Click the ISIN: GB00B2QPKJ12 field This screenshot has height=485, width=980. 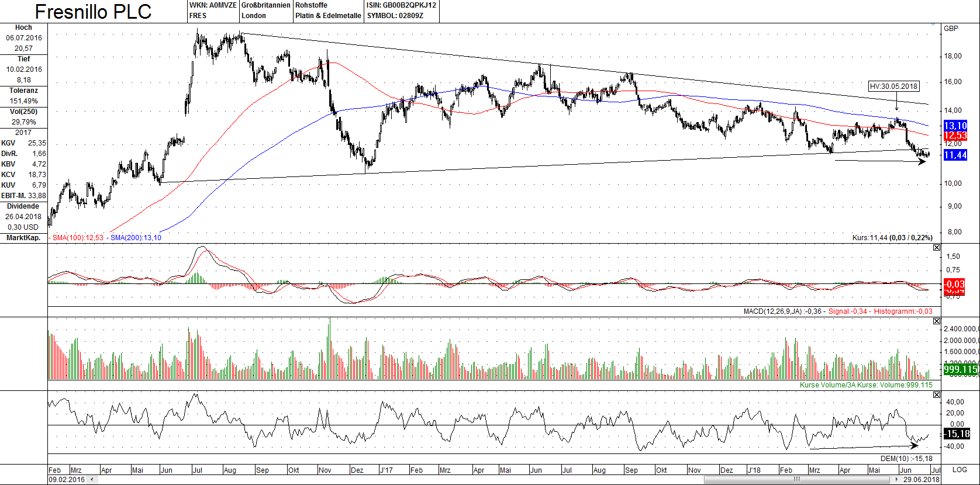401,5
